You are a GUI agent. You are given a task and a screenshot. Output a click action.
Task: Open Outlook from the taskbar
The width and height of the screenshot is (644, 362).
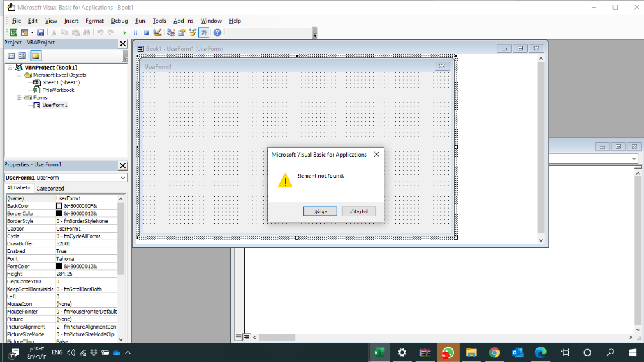(x=518, y=352)
